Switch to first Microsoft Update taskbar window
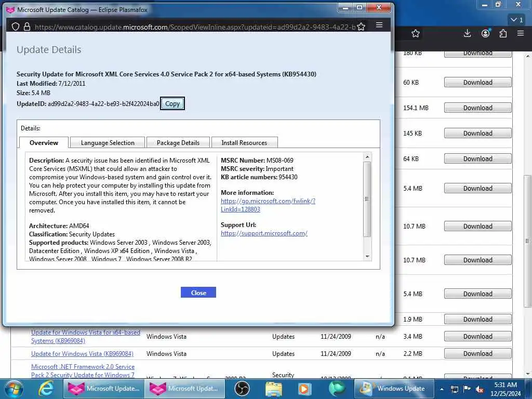Image resolution: width=532 pixels, height=399 pixels. click(103, 389)
